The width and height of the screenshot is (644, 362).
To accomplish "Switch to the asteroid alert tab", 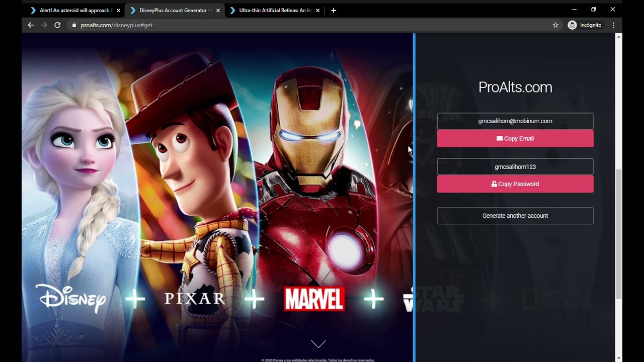I will [x=74, y=10].
